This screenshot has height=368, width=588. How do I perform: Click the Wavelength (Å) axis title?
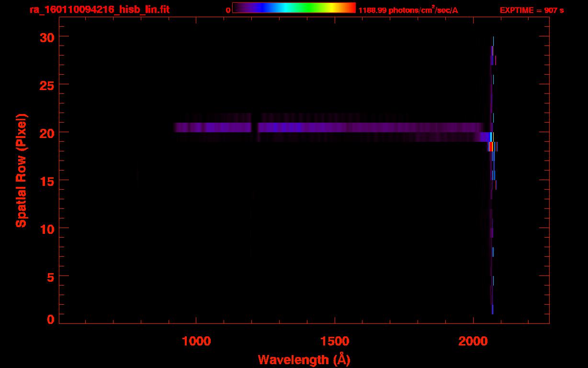pyautogui.click(x=305, y=359)
